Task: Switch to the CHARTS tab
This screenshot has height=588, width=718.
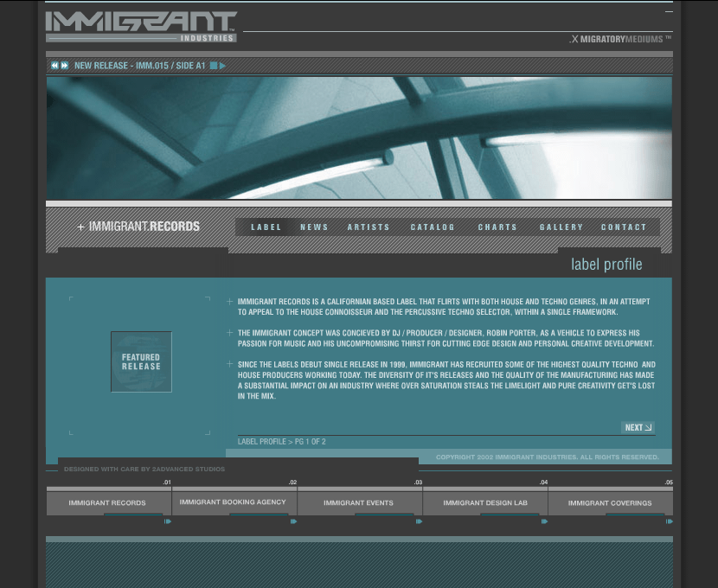Action: [x=497, y=227]
